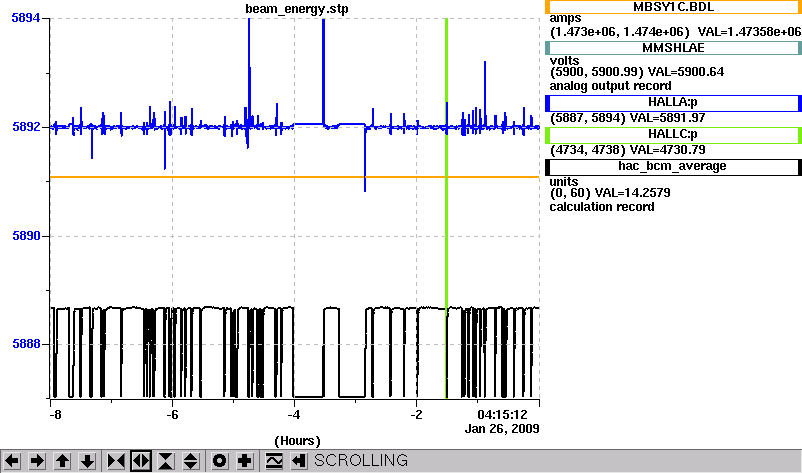Click the 5890 y-axis label
The image size is (802, 473).
click(26, 236)
